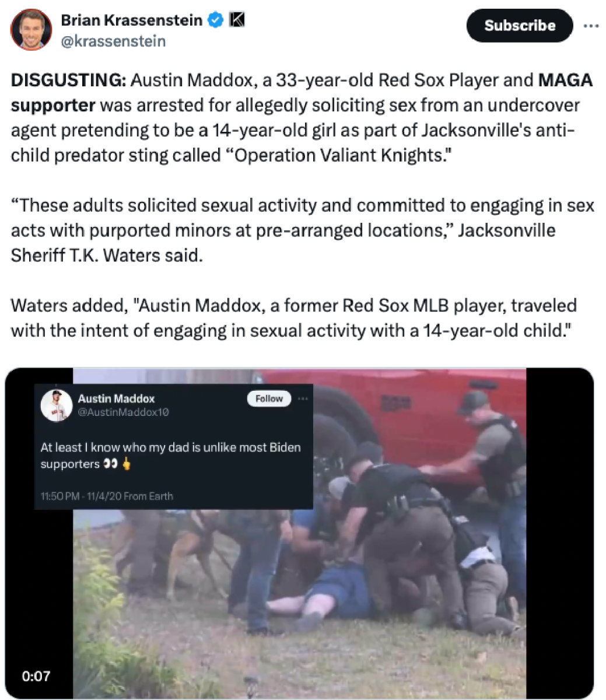Click the Austin Maddox name in overlay
The height and width of the screenshot is (700, 606).
click(x=116, y=399)
